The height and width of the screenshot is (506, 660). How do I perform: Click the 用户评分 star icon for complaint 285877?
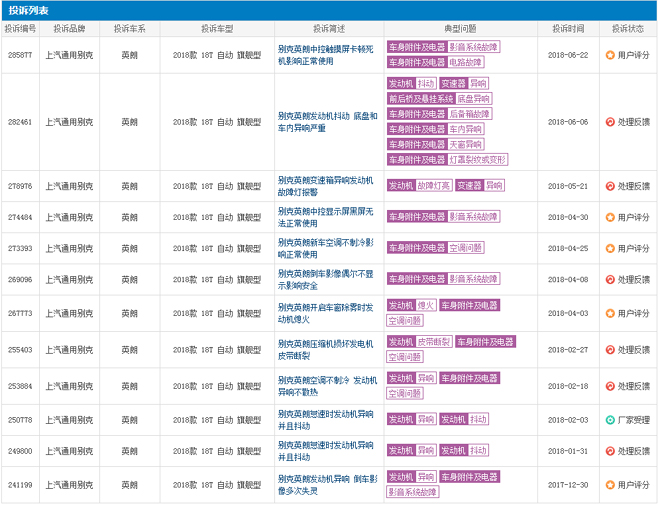(610, 55)
